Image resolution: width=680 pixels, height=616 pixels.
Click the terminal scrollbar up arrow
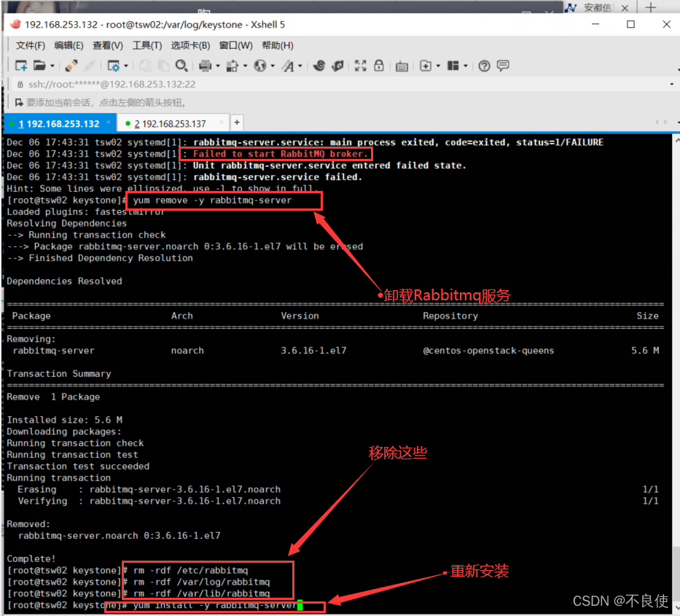pyautogui.click(x=676, y=141)
